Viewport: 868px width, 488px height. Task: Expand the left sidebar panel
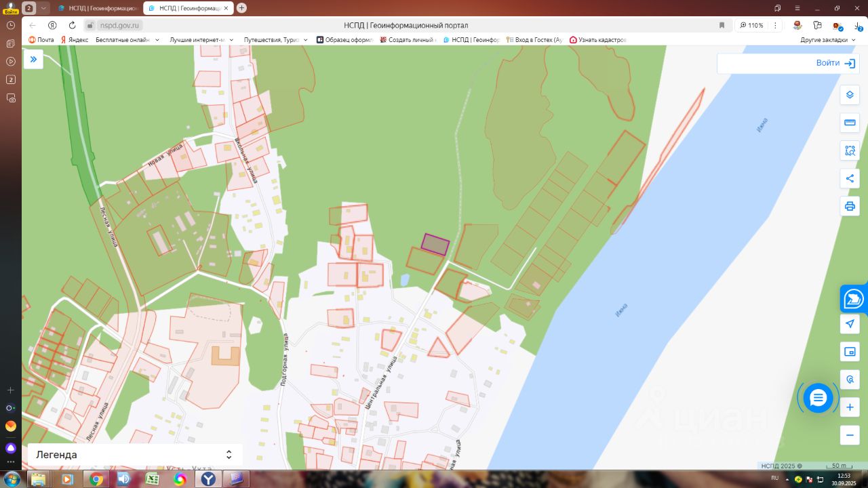(33, 60)
